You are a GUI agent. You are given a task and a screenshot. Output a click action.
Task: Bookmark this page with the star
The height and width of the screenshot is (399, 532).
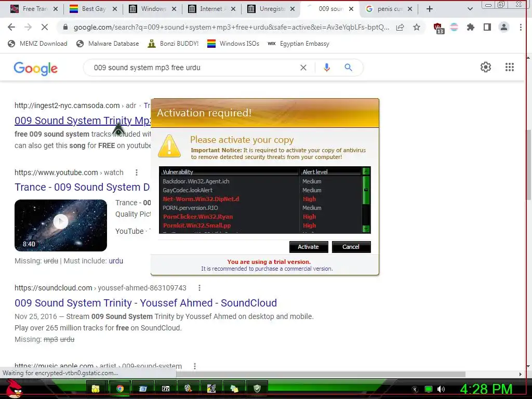click(x=417, y=27)
